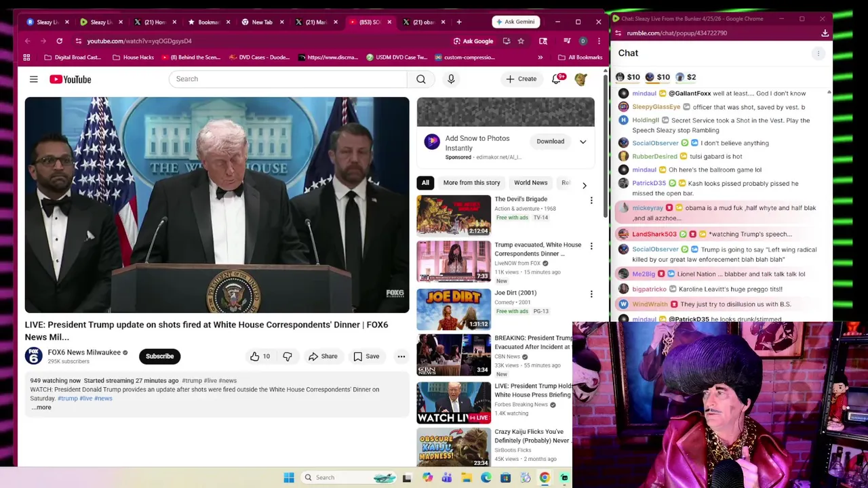Subscribe to FOX6 News Milwaukee
Image resolution: width=868 pixels, height=488 pixels.
pos(160,357)
